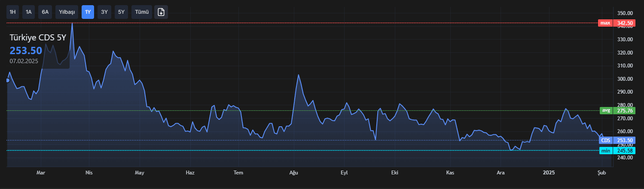This screenshot has height=189, width=644.
Task: Select the 1H time range
Action: pyautogui.click(x=12, y=12)
